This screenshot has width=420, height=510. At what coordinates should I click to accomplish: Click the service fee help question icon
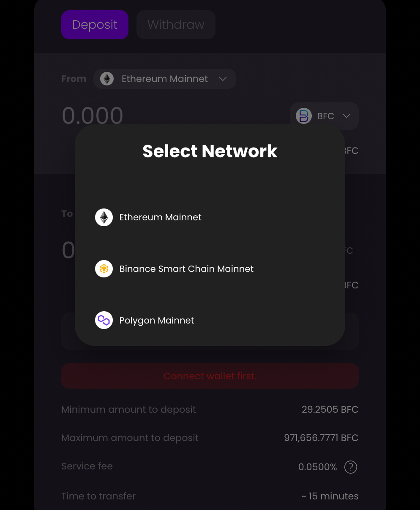[x=351, y=467]
